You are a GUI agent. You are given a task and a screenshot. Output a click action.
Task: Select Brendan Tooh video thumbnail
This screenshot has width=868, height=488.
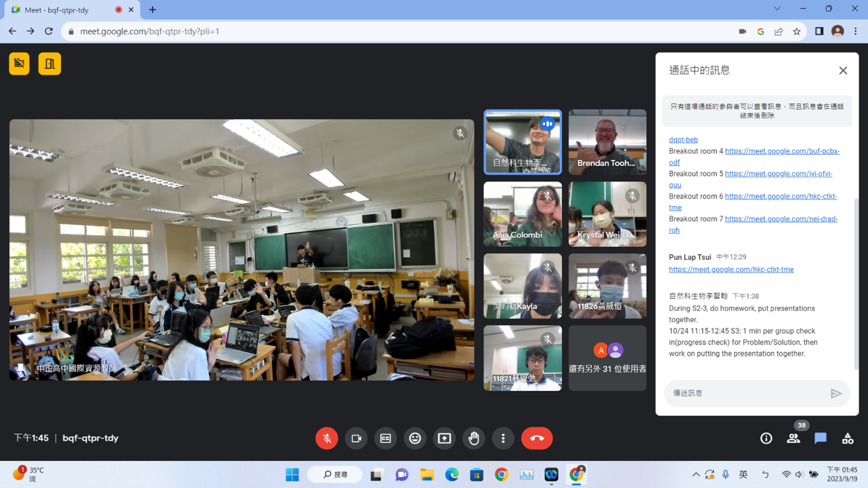tap(607, 142)
